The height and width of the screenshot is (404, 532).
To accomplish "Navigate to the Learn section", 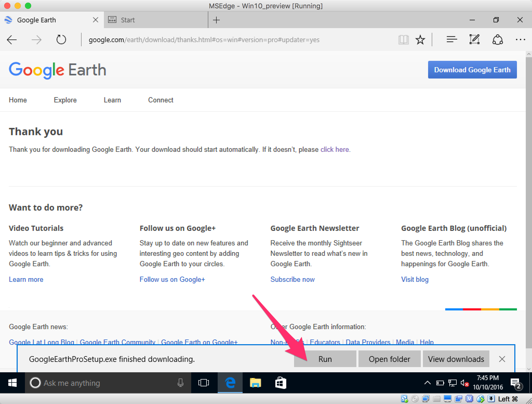I will 112,100.
